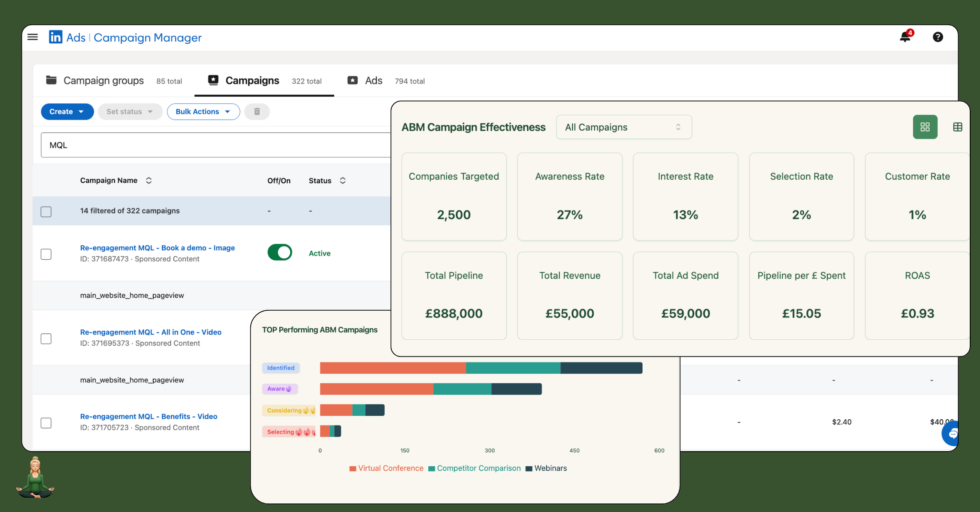Check the select-all campaigns checkbox

[x=46, y=211]
